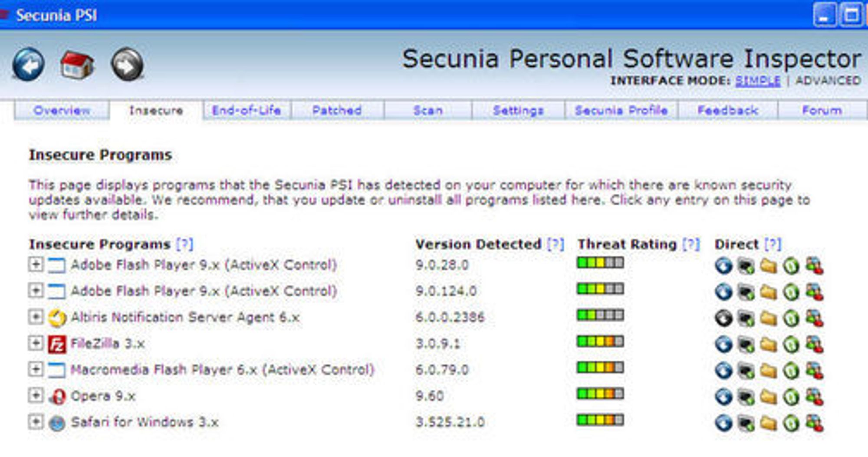The width and height of the screenshot is (868, 457).
Task: Select the Insecure tab
Action: pos(156,110)
